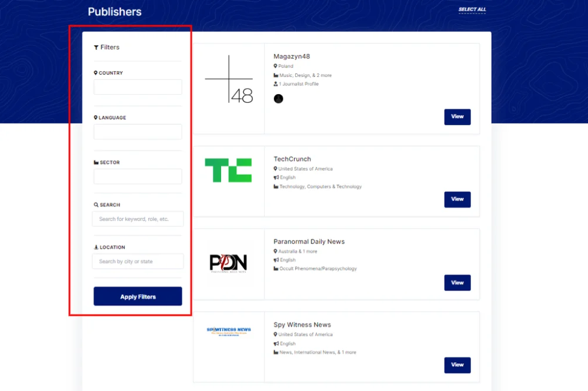Click the industry icon next to Sector label
Image resolution: width=588 pixels, height=391 pixels.
click(x=96, y=162)
